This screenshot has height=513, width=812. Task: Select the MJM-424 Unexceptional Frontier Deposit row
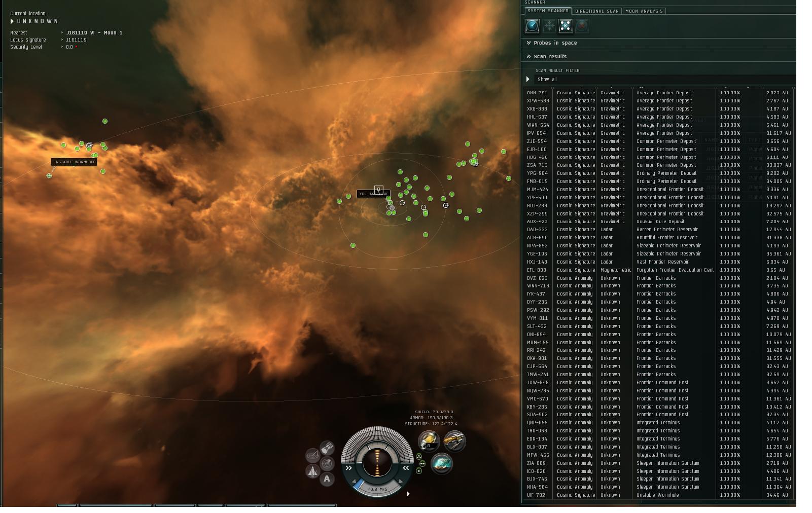pos(658,190)
